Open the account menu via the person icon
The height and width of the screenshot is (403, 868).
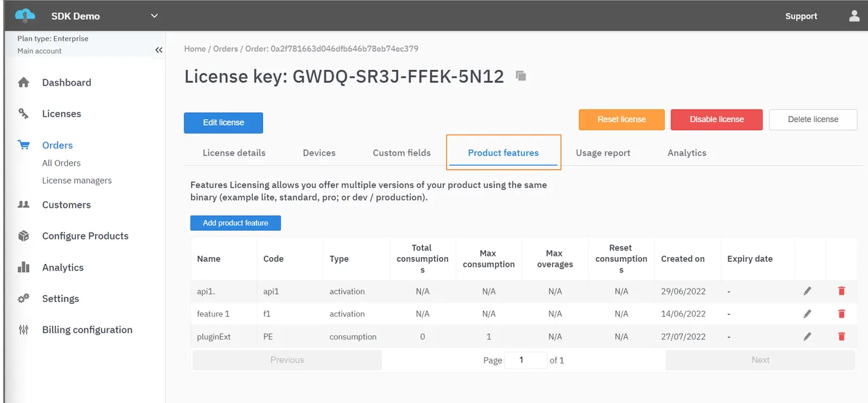[854, 16]
